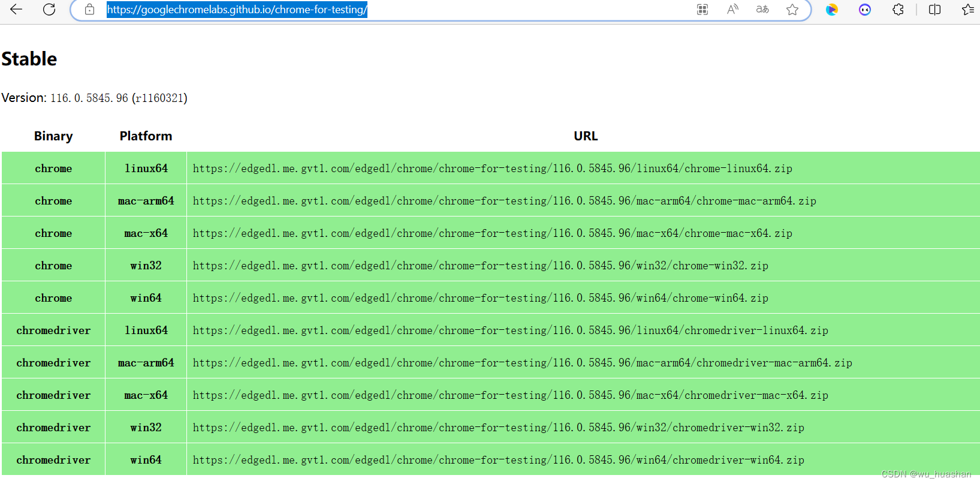The width and height of the screenshot is (980, 484).
Task: Click the linux64 platform cell for chrome
Action: (146, 169)
